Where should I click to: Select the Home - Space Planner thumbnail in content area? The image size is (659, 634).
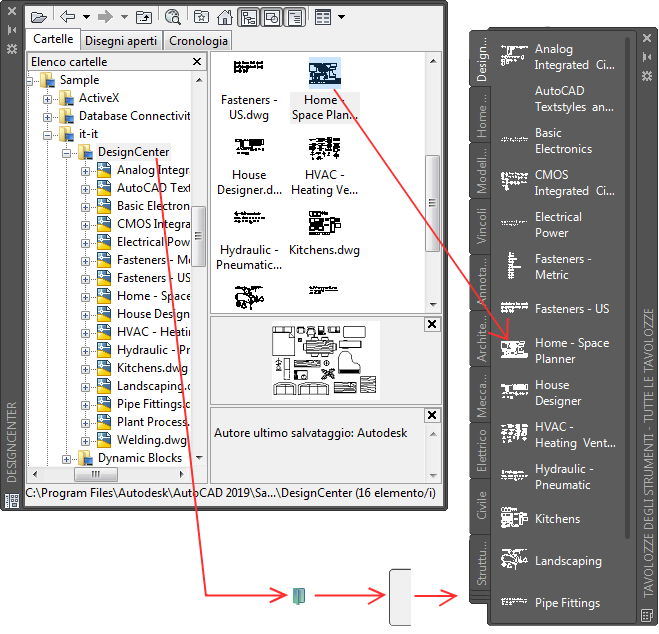[x=324, y=90]
